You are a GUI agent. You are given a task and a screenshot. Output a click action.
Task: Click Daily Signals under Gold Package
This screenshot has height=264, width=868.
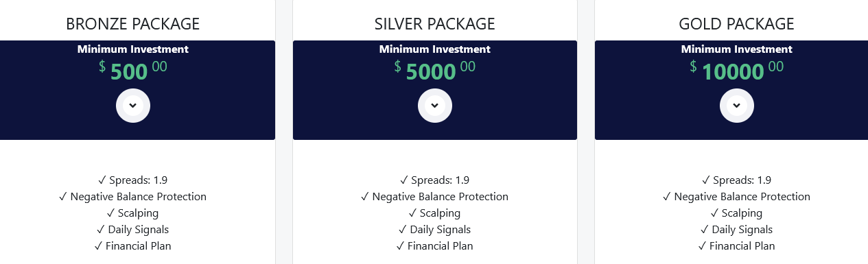[737, 230]
